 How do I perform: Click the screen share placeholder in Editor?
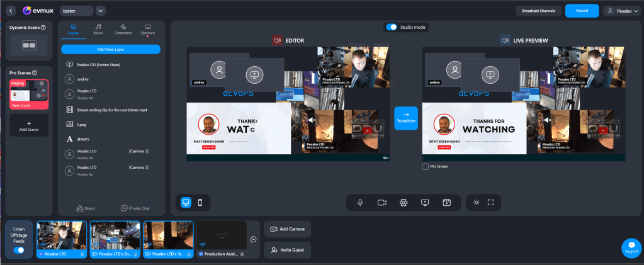pos(254,75)
